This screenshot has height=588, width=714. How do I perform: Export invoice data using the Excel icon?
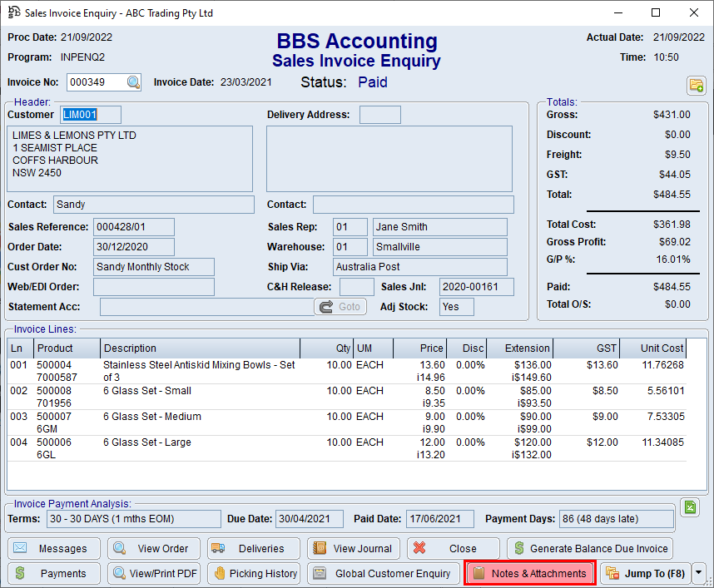(690, 507)
